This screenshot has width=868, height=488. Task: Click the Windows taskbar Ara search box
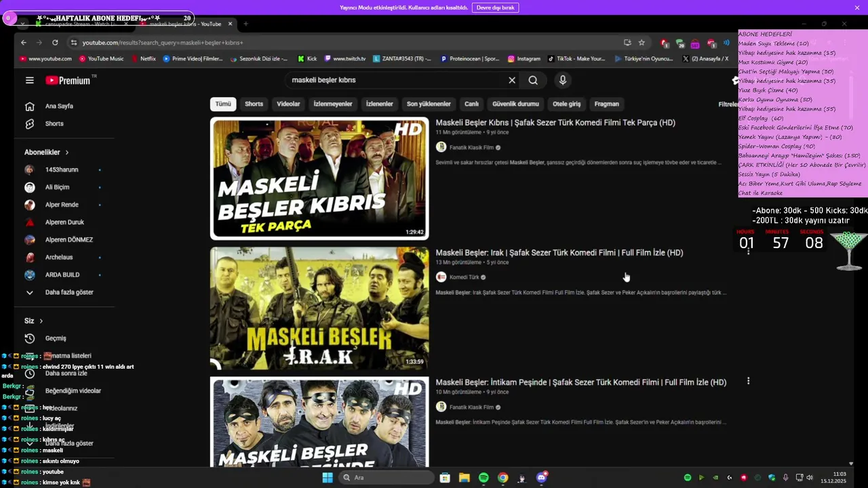tap(387, 478)
